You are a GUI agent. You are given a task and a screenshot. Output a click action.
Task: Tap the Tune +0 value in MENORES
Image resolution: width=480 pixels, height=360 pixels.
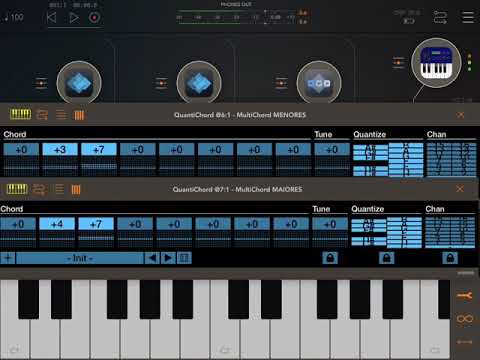click(332, 150)
